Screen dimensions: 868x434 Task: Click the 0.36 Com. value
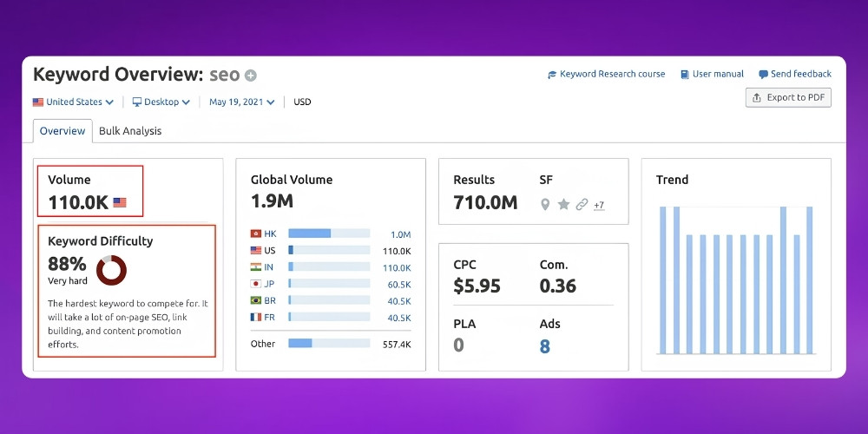coord(558,286)
